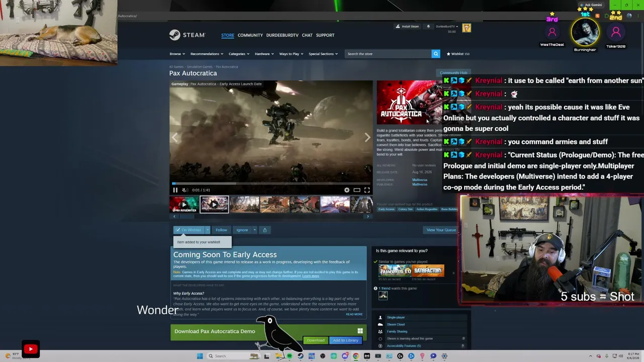This screenshot has width=644, height=362.
Task: Click the All Games breadcrumb
Action: (x=176, y=66)
